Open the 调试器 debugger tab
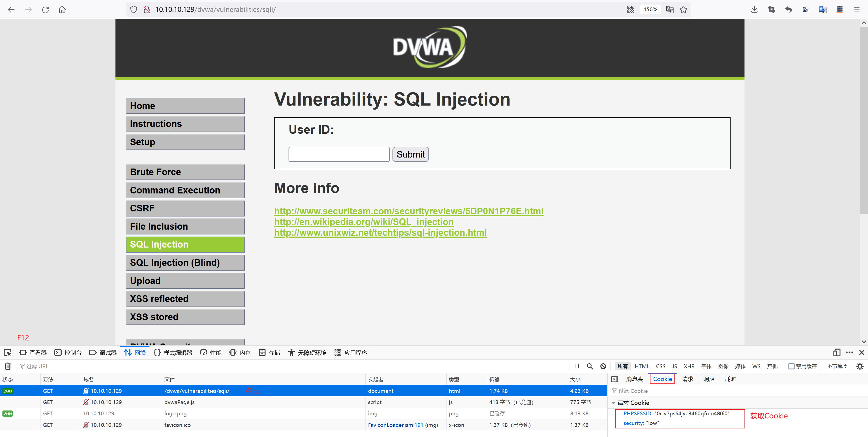 click(103, 353)
